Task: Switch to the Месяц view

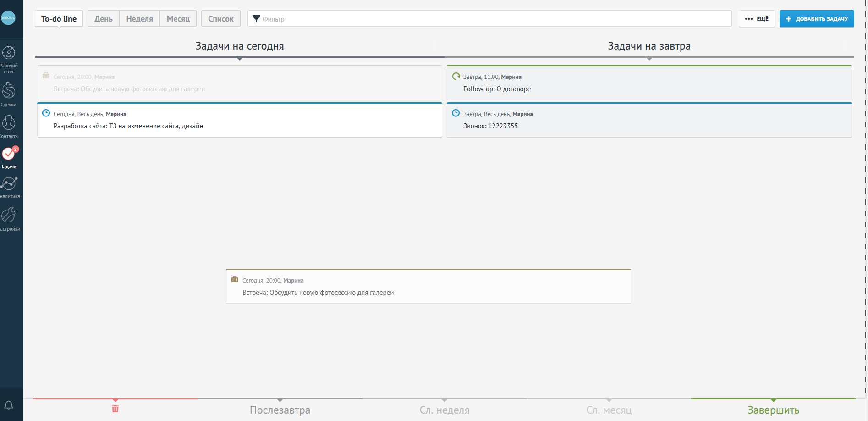Action: 178,19
